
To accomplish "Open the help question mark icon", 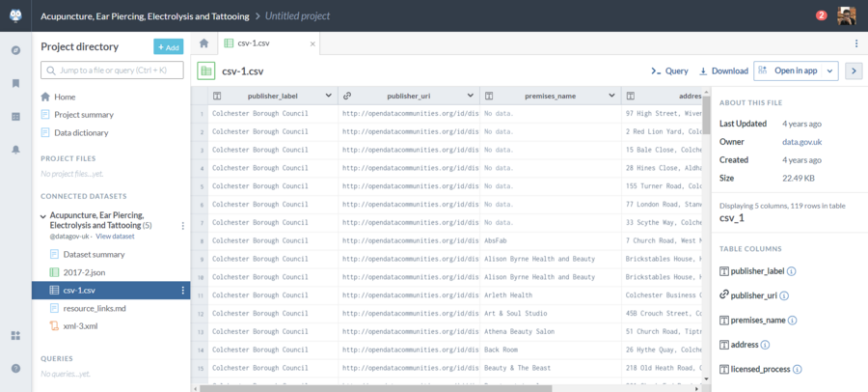I will click(x=15, y=368).
